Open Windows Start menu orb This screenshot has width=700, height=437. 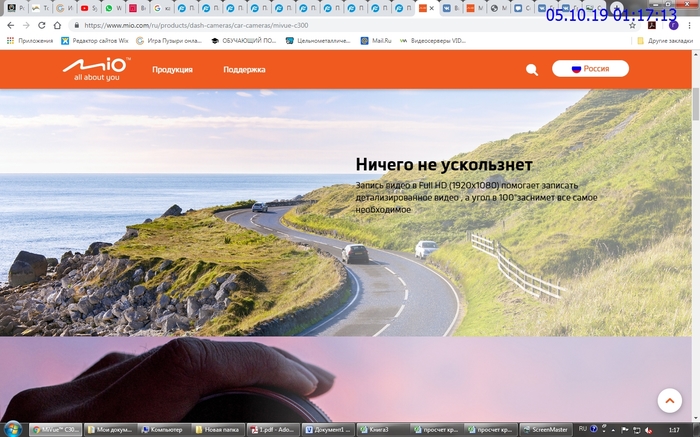pyautogui.click(x=12, y=428)
